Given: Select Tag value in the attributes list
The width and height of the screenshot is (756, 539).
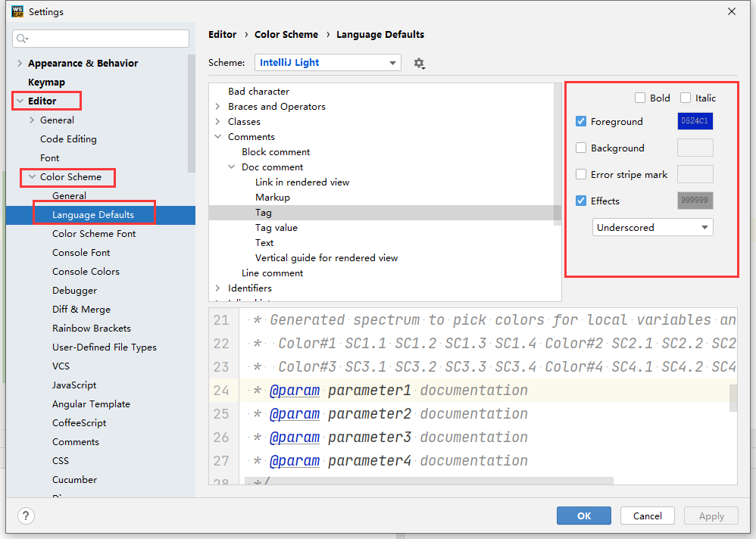Looking at the screenshot, I should pyautogui.click(x=276, y=228).
